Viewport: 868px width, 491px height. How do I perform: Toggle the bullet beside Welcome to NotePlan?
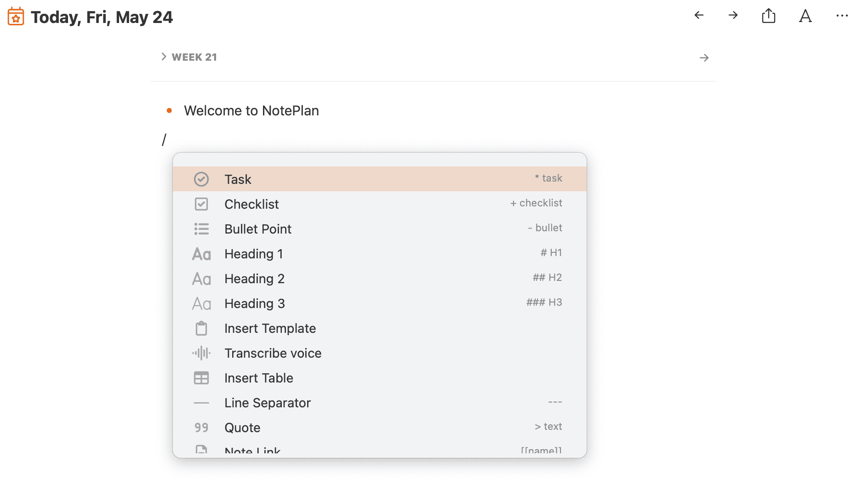pos(169,110)
